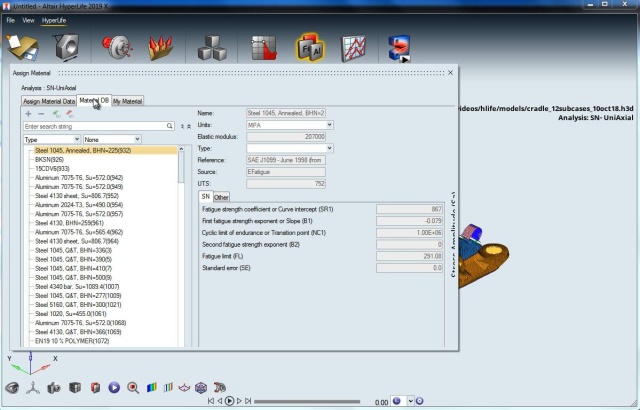Screen dimensions: 640x410
Task: Click the evaluate run solver icon
Action: [x=399, y=49]
